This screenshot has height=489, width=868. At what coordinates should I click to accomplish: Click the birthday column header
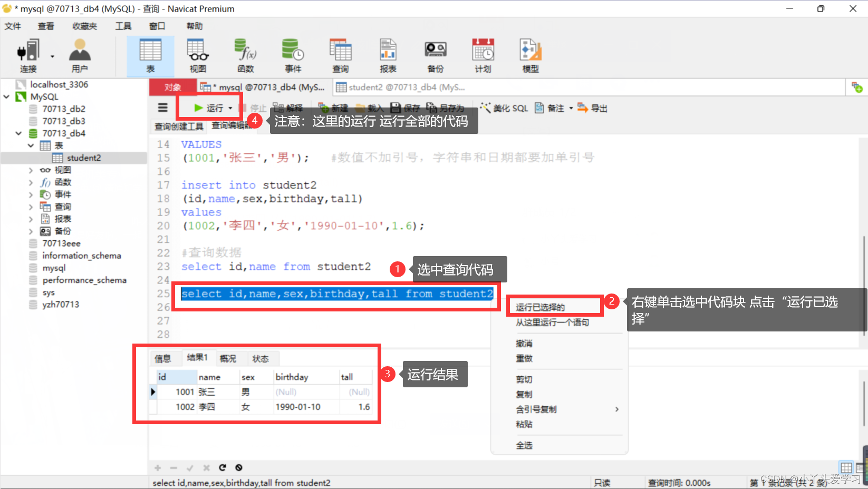point(306,377)
